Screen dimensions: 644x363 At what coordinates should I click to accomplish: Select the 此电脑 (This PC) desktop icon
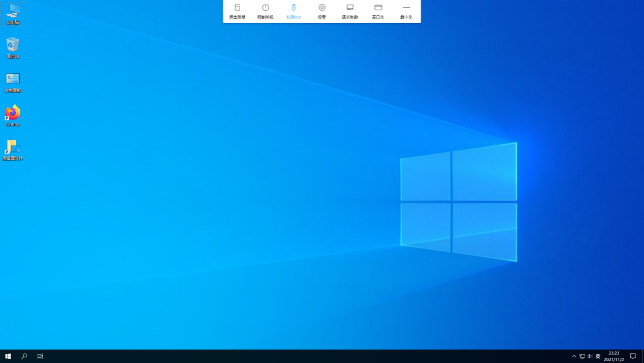[13, 14]
